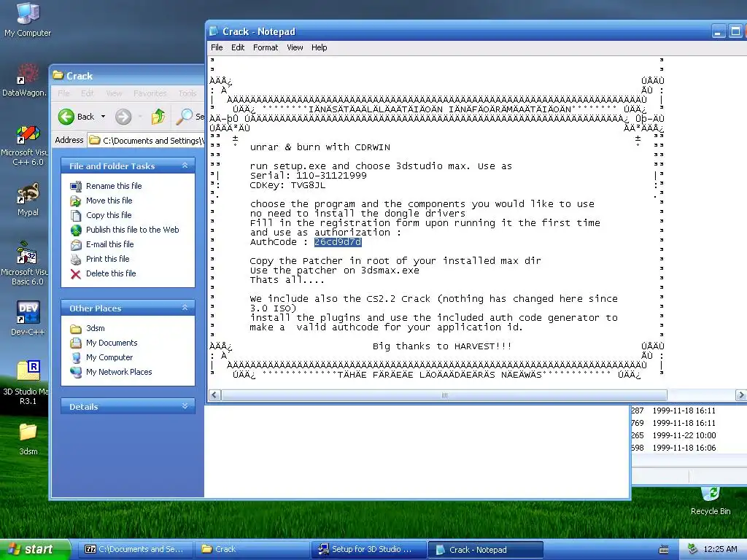Click the keyboard icon in taskbar tray
Screen dimensions: 747x560
tap(664, 550)
